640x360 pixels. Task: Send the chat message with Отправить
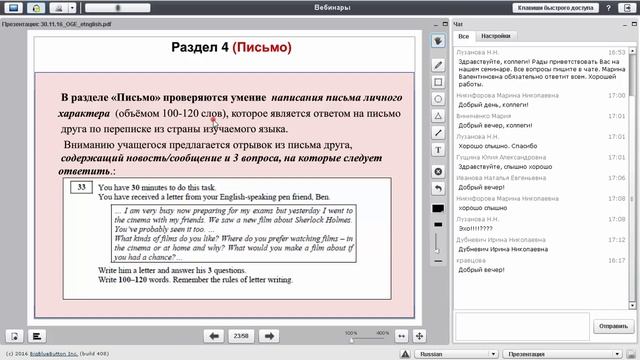click(x=613, y=326)
